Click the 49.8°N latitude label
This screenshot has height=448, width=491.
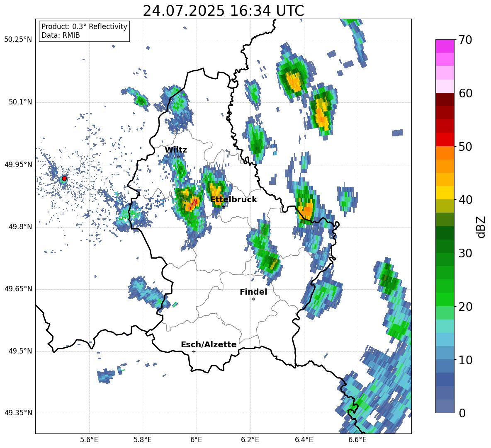click(x=21, y=227)
